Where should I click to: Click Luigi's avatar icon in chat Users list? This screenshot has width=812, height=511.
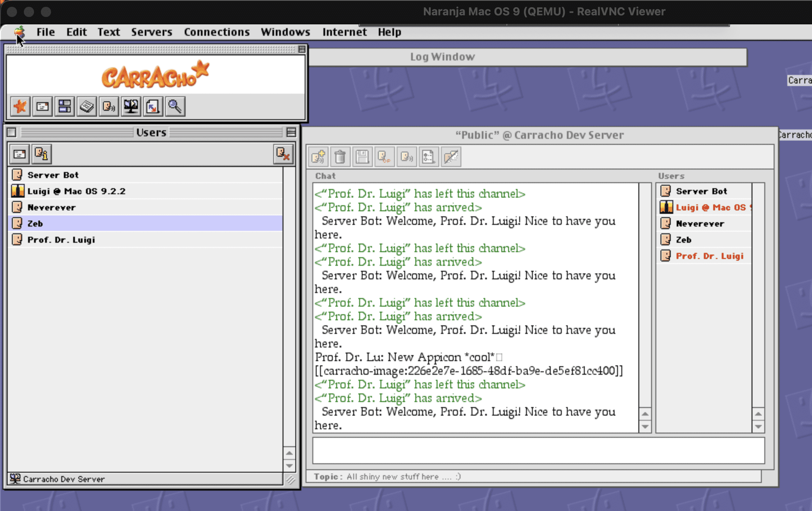[666, 207]
